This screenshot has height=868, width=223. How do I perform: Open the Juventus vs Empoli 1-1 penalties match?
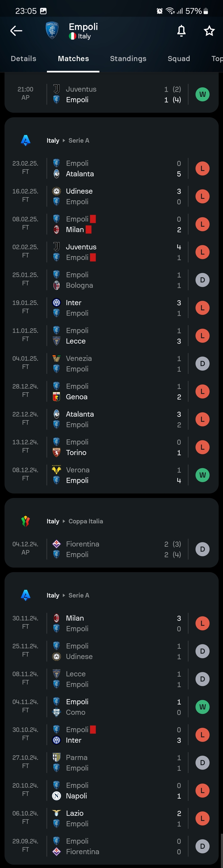point(111,94)
